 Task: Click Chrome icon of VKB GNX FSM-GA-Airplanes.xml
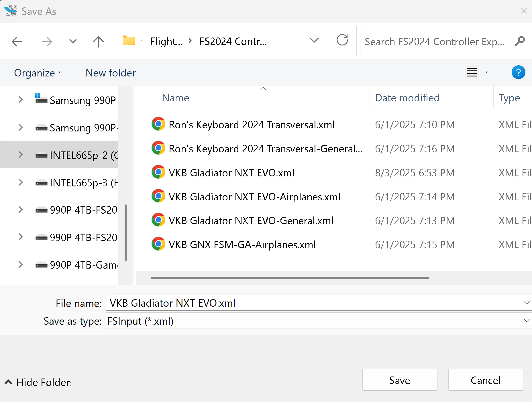coord(158,244)
